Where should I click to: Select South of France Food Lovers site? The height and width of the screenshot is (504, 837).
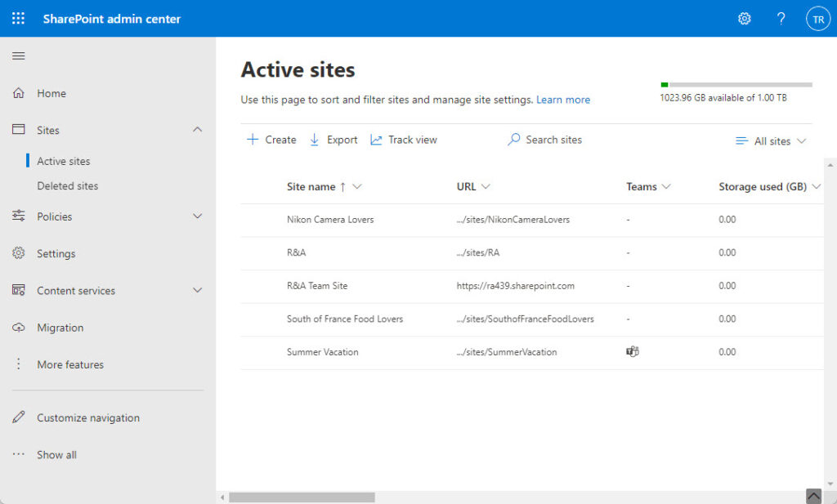click(x=345, y=319)
